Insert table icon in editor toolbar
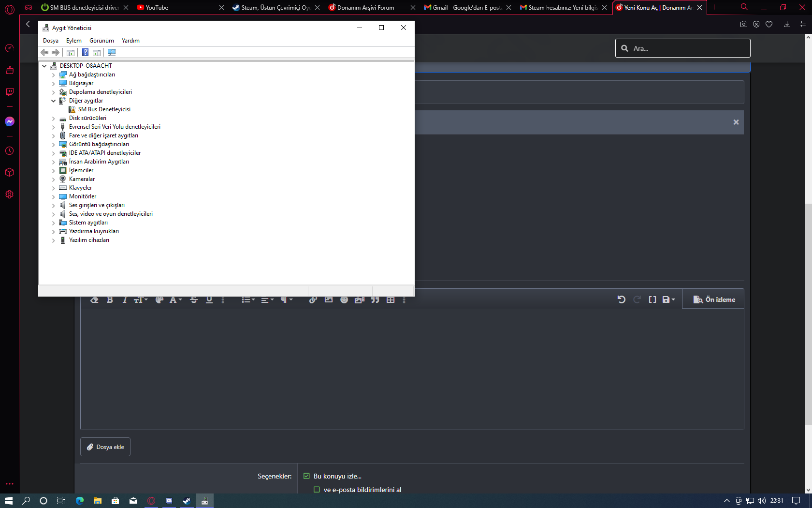This screenshot has width=812, height=508. coord(391,300)
